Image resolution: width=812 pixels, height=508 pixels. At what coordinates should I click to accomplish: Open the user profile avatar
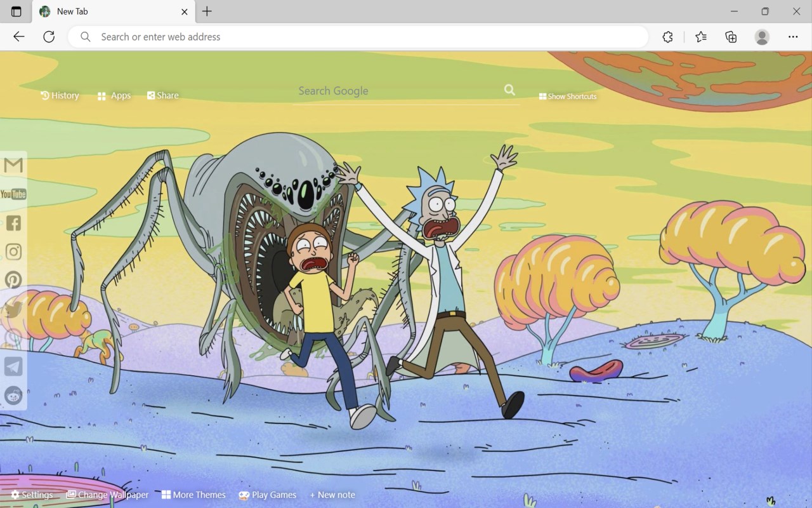click(x=762, y=37)
